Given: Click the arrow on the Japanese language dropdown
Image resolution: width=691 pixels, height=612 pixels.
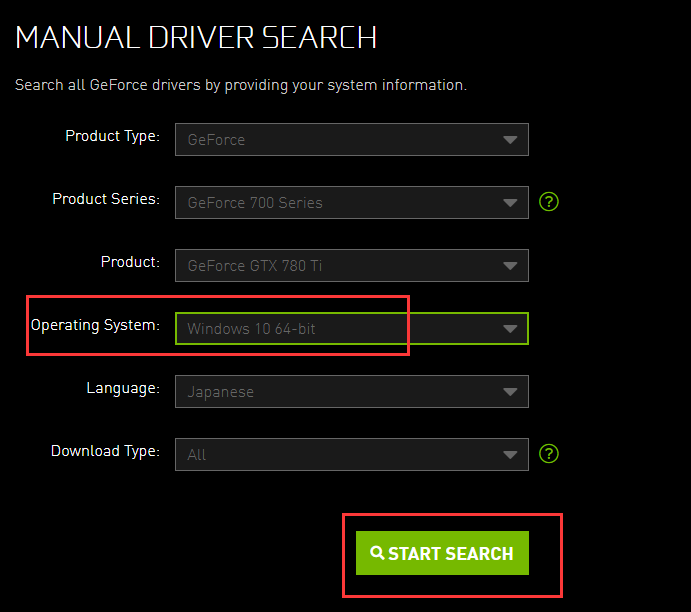Looking at the screenshot, I should tap(510, 392).
